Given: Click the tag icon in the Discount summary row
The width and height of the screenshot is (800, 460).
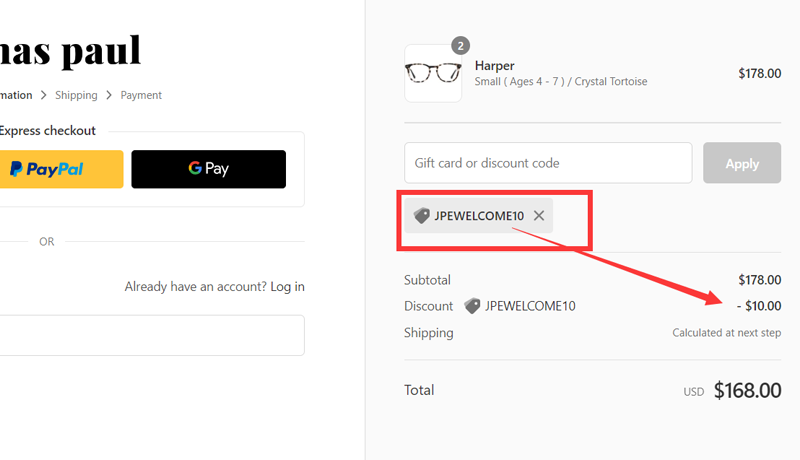Looking at the screenshot, I should (472, 306).
